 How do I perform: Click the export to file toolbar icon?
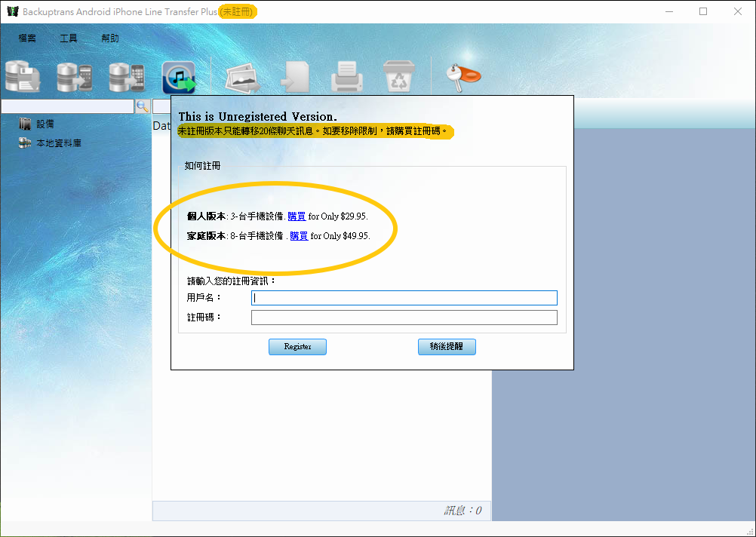click(295, 77)
